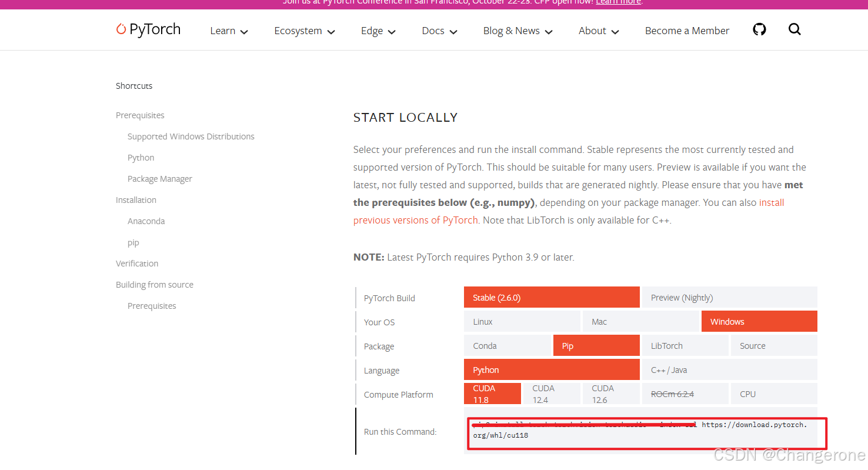Expand the Learn menu
The width and height of the screenshot is (868, 470).
tap(229, 31)
